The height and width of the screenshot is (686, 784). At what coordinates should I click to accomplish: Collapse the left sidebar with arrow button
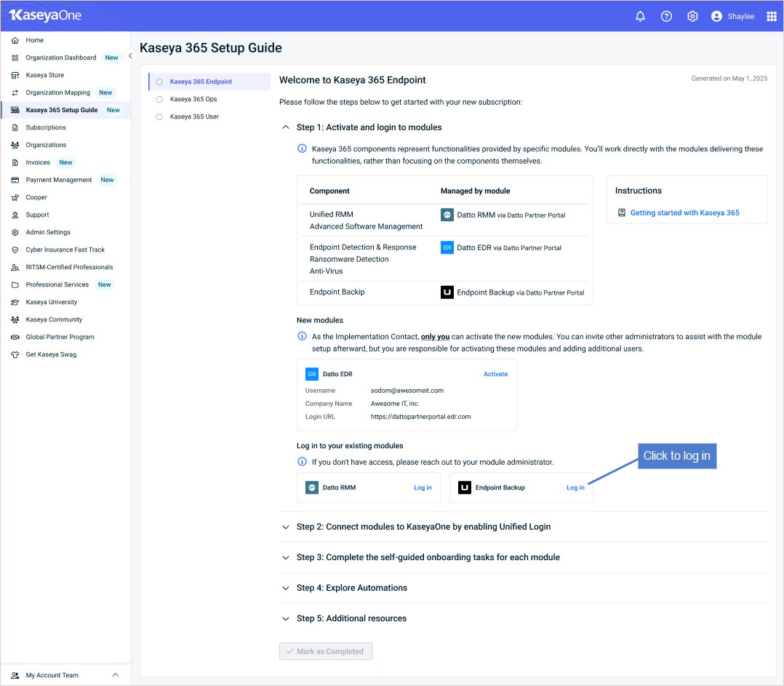coord(130,56)
